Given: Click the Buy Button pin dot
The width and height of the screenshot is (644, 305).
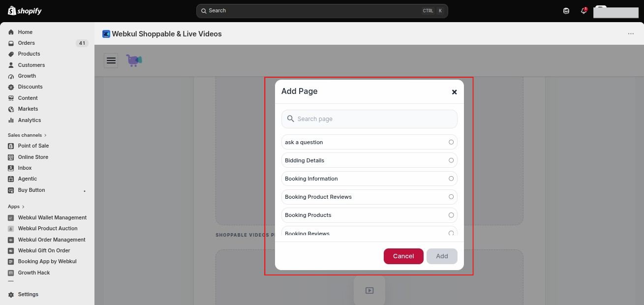Looking at the screenshot, I should pyautogui.click(x=85, y=191).
